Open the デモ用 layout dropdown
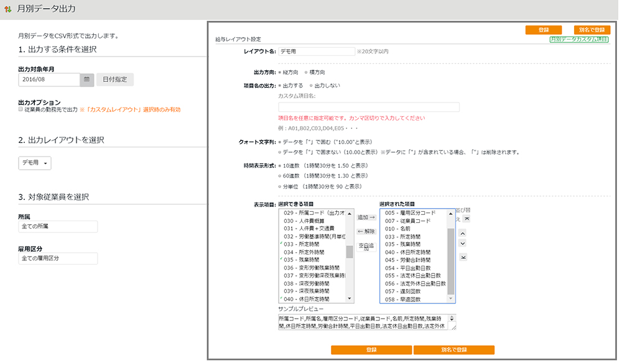Screen dimensions: 622x364 coord(35,163)
